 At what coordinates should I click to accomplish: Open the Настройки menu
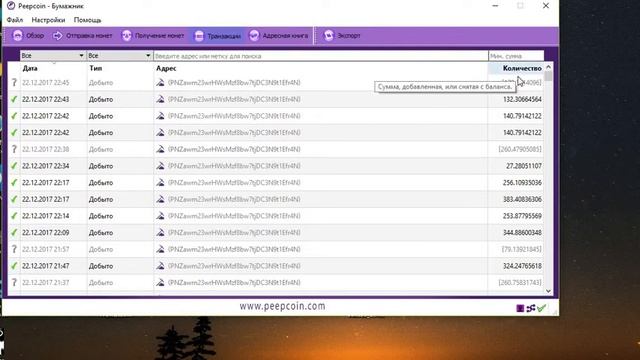[48, 20]
